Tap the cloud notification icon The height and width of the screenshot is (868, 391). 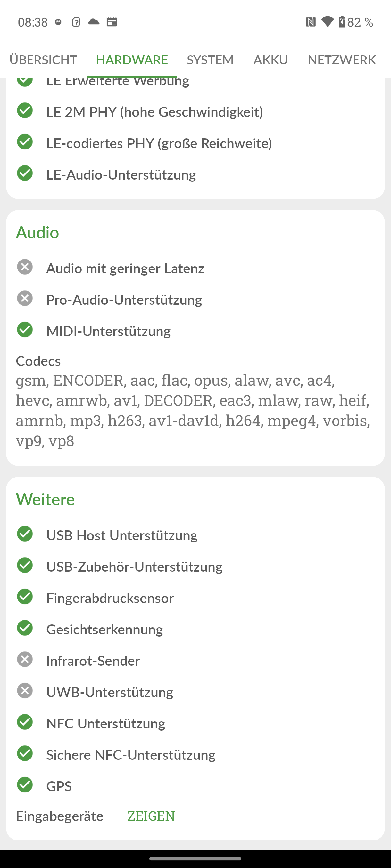click(94, 22)
